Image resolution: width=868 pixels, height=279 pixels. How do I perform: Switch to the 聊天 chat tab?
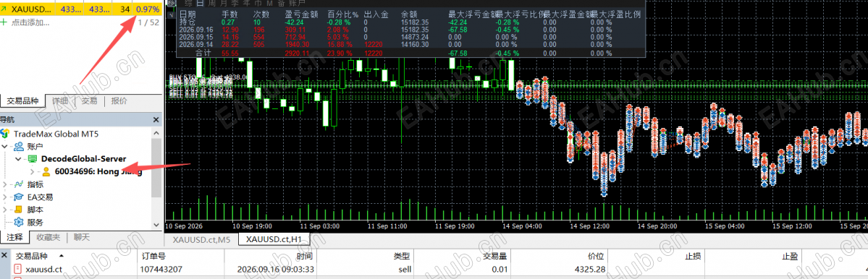(81, 237)
